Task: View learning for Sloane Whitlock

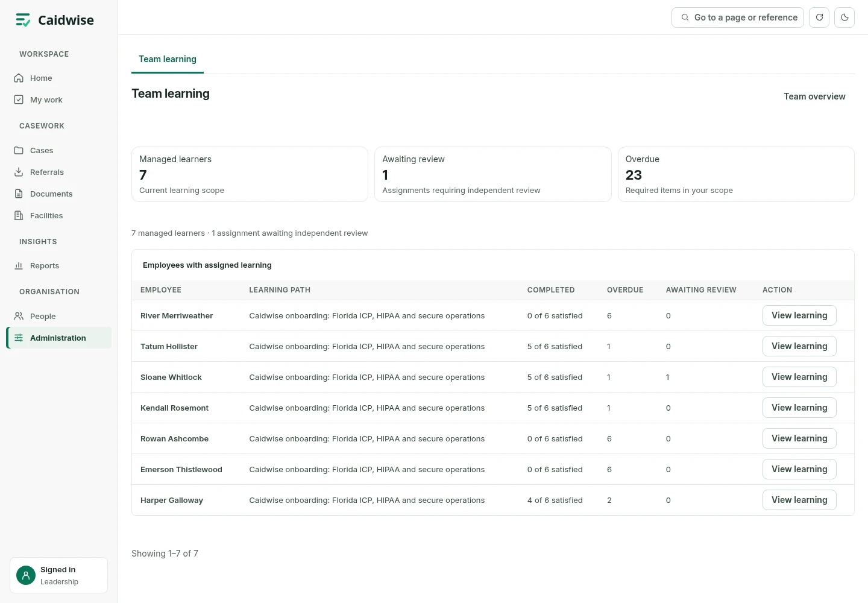Action: pos(799,377)
